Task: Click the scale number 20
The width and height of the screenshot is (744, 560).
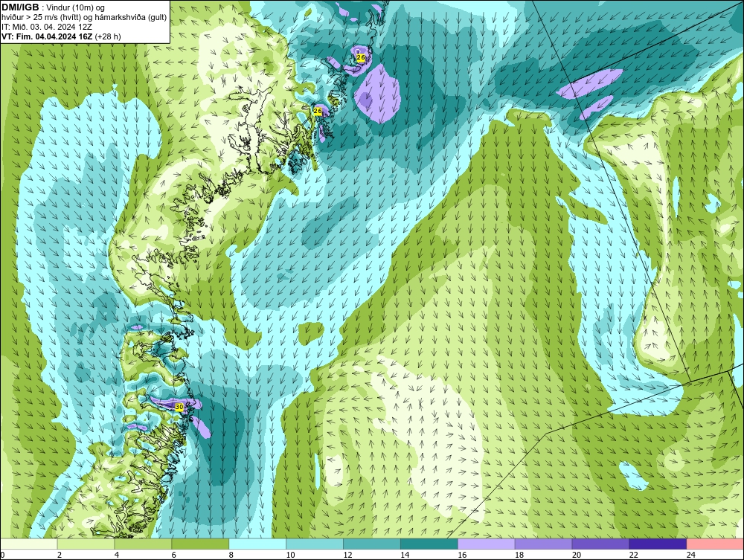Action: click(577, 555)
